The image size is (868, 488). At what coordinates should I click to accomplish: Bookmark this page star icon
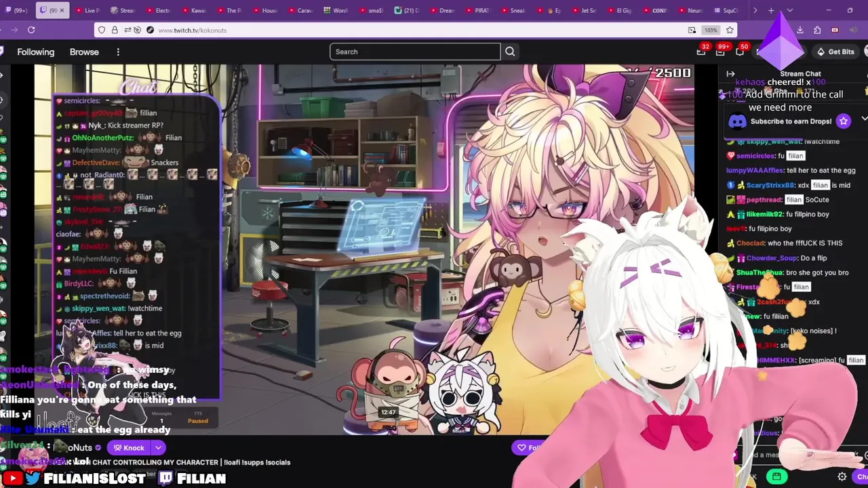[730, 30]
